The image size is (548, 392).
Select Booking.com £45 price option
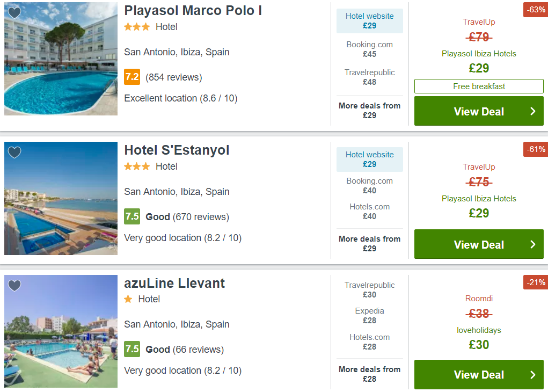pyautogui.click(x=369, y=49)
